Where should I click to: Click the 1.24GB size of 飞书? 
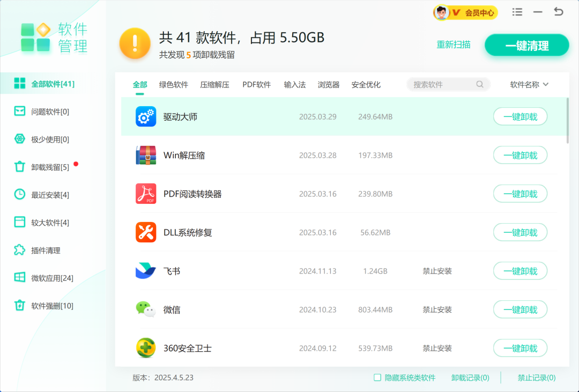(x=375, y=271)
